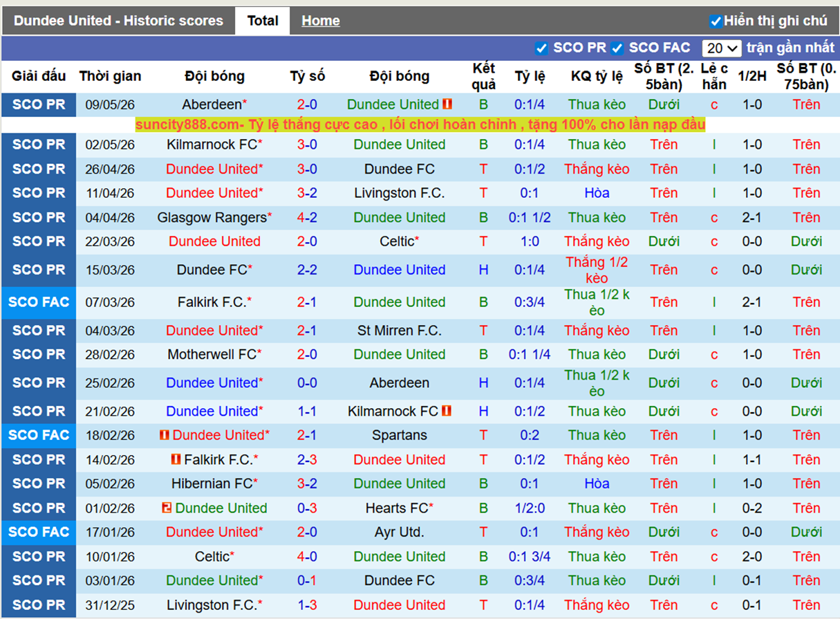Image resolution: width=840 pixels, height=619 pixels.
Task: Click SCO FAC league label for 07/03/26
Action: [39, 302]
